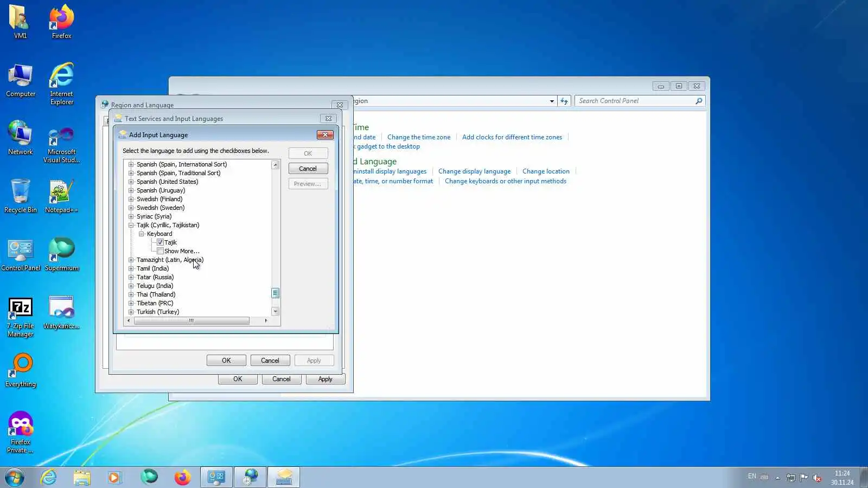Viewport: 868px width, 488px height.
Task: Click Cancel in Text Services dialog
Action: point(270,361)
